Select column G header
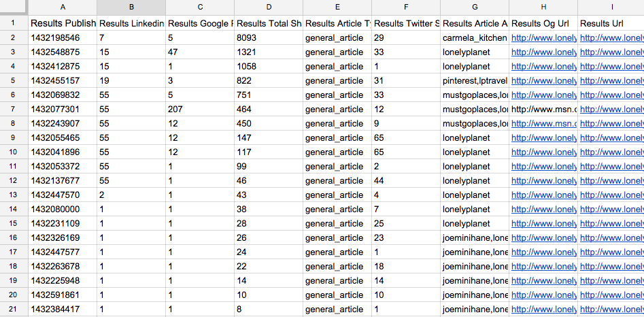 point(475,7)
